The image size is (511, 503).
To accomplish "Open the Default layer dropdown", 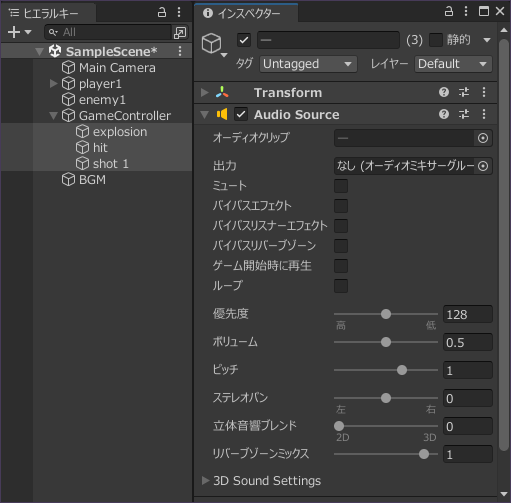I will 453,64.
